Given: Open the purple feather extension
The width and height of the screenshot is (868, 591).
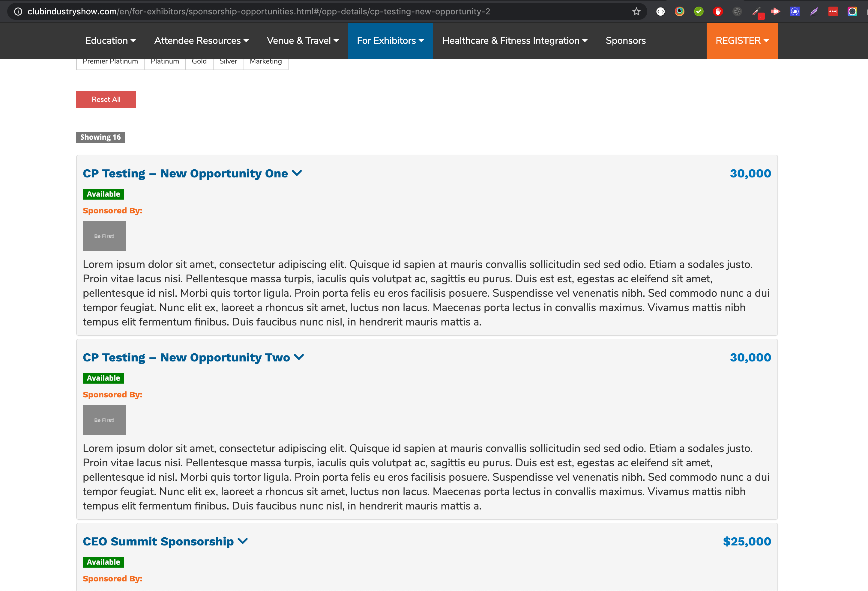Looking at the screenshot, I should coord(814,12).
